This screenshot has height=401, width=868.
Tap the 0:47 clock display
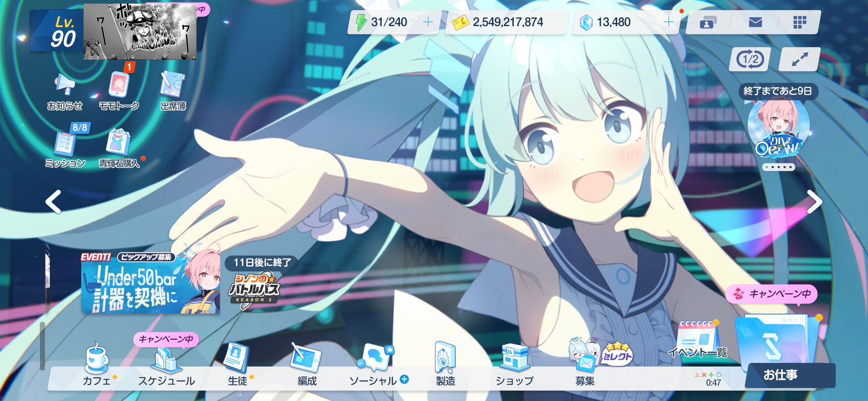coord(713,383)
